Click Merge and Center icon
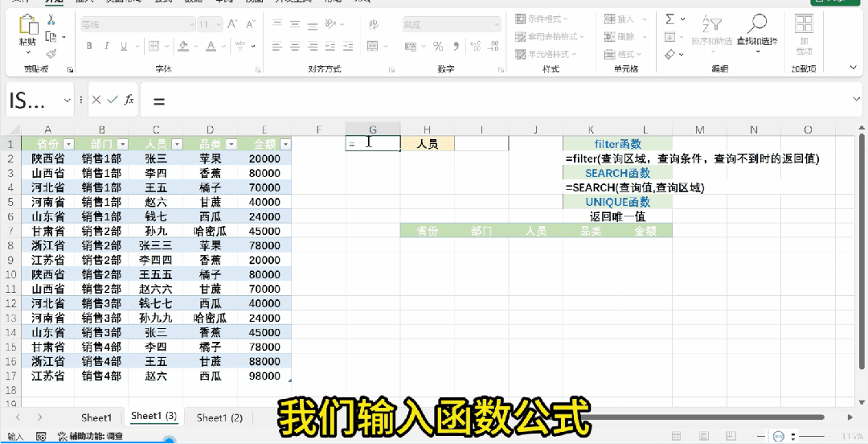The height and width of the screenshot is (444, 868). tap(373, 46)
